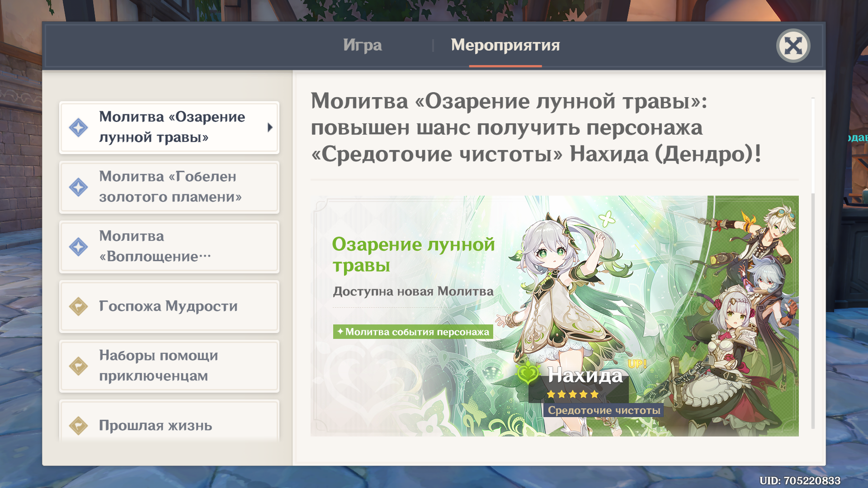Click the yellow UP! badge on banner
This screenshot has height=488, width=868.
(x=637, y=364)
